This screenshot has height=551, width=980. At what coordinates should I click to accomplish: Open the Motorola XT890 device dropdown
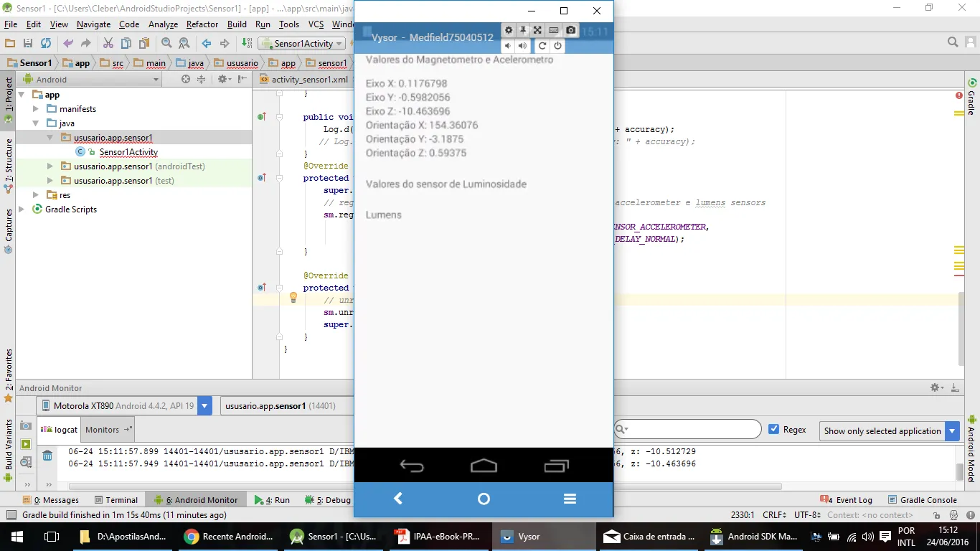click(205, 406)
